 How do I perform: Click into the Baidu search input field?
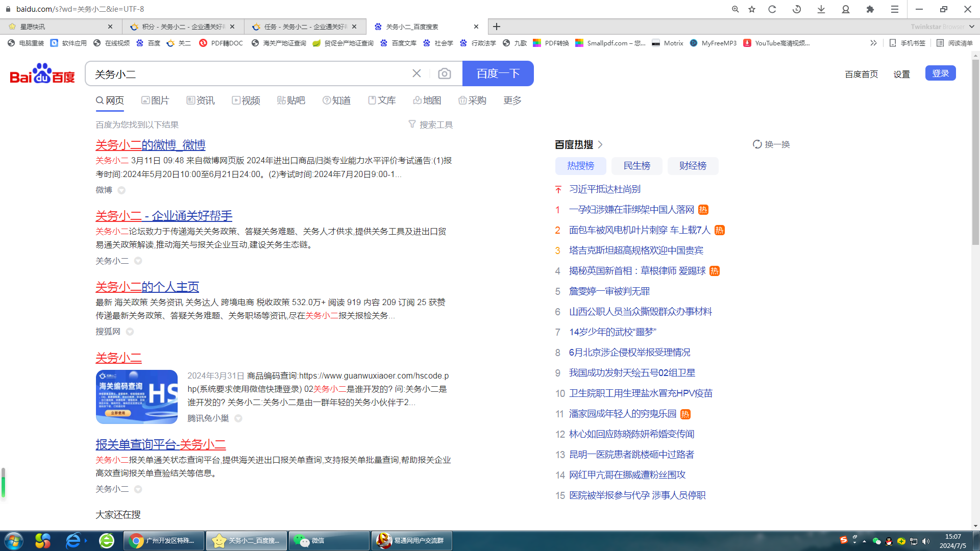tap(250, 74)
